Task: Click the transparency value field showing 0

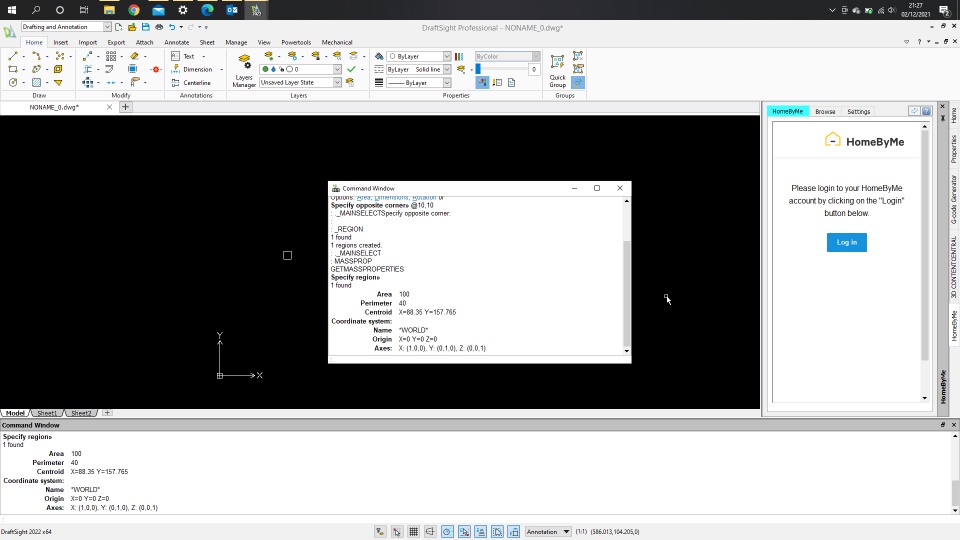Action: coord(534,69)
